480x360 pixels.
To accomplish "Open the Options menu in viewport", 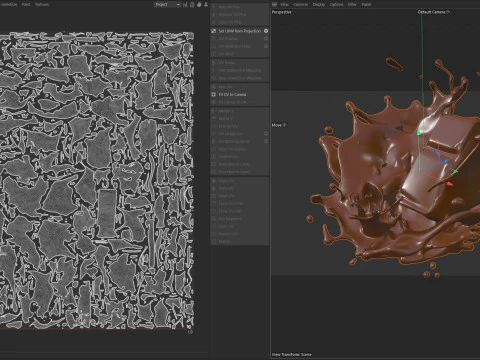I will point(336,4).
